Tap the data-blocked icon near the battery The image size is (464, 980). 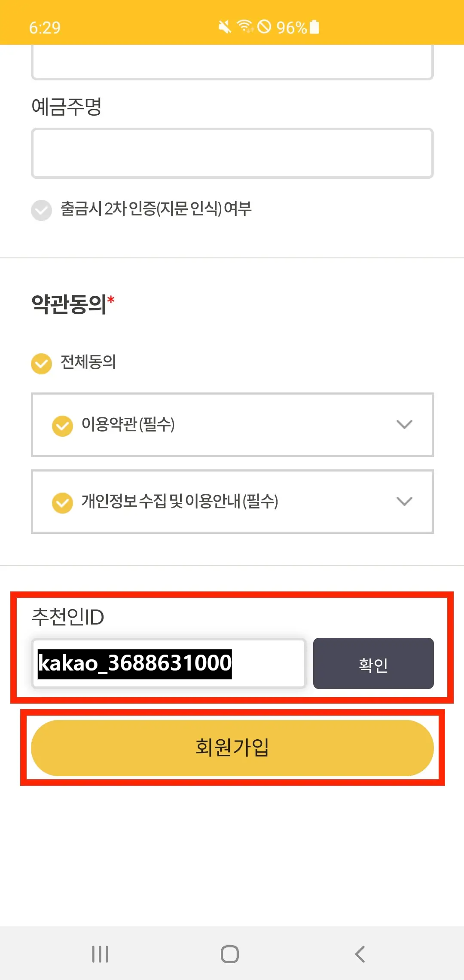(265, 27)
